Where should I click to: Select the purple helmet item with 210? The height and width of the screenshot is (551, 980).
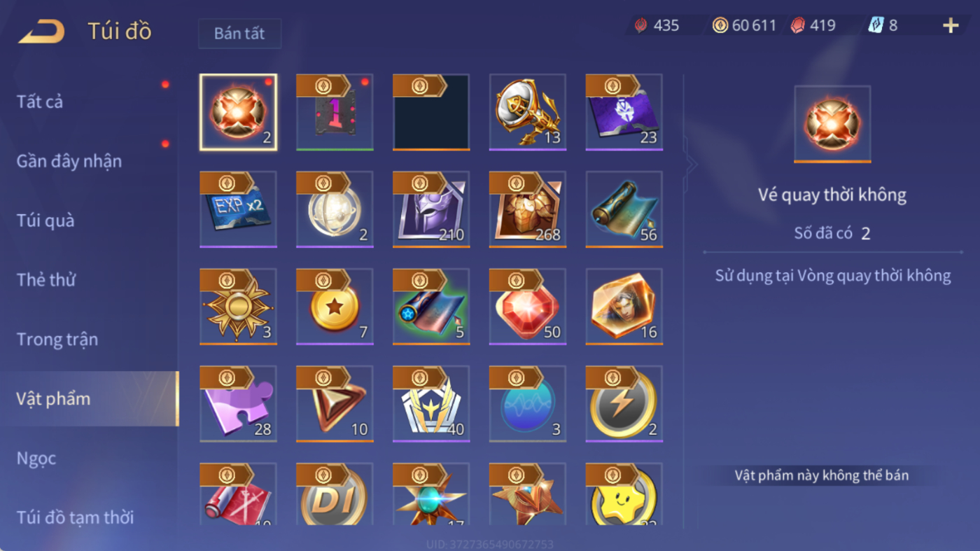431,209
